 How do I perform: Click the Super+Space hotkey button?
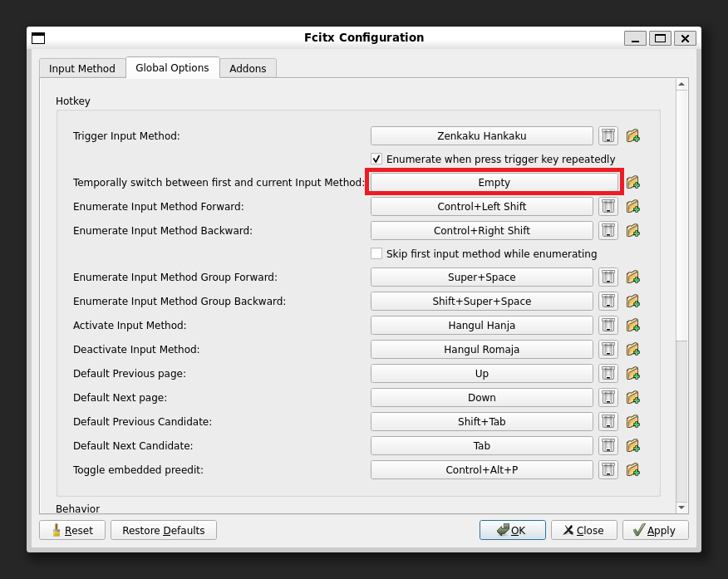coord(482,277)
